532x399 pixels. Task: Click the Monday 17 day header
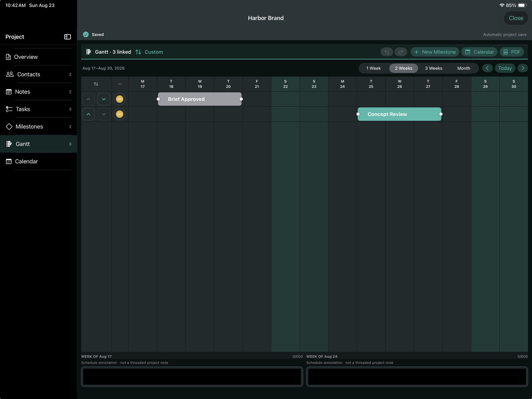[x=143, y=84]
